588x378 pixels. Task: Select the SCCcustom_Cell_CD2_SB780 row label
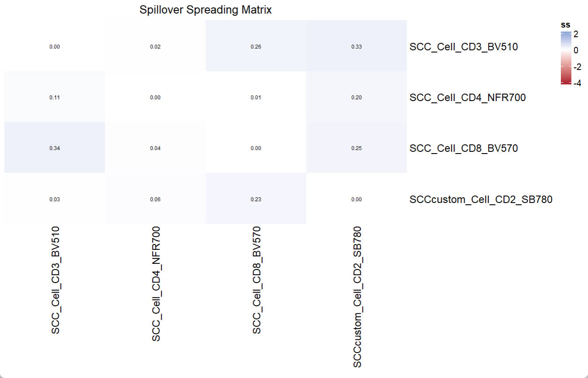tap(481, 199)
